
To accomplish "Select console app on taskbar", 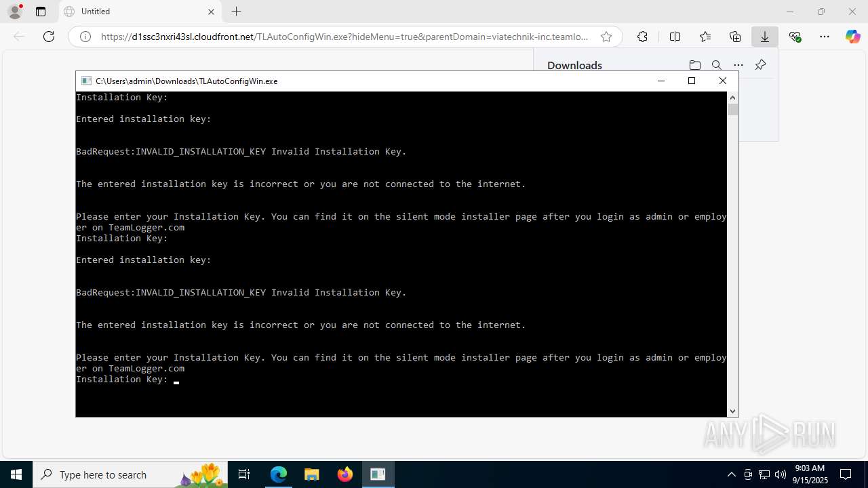I will pyautogui.click(x=378, y=474).
